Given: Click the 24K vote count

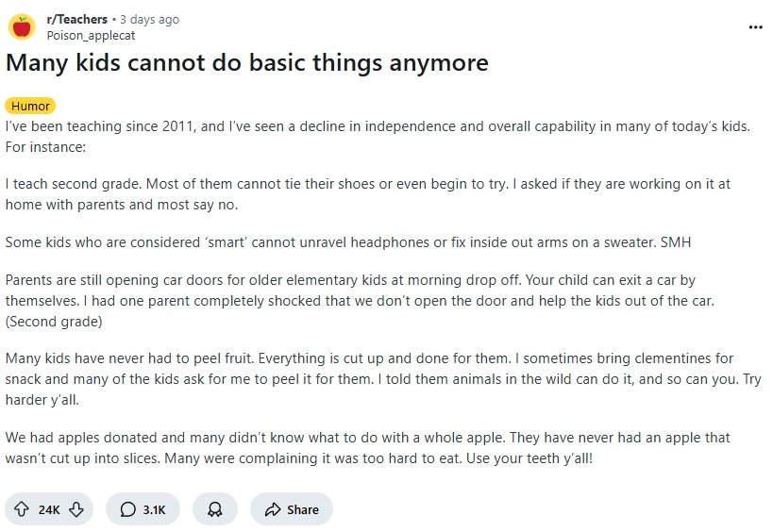Looking at the screenshot, I should pos(49,509).
